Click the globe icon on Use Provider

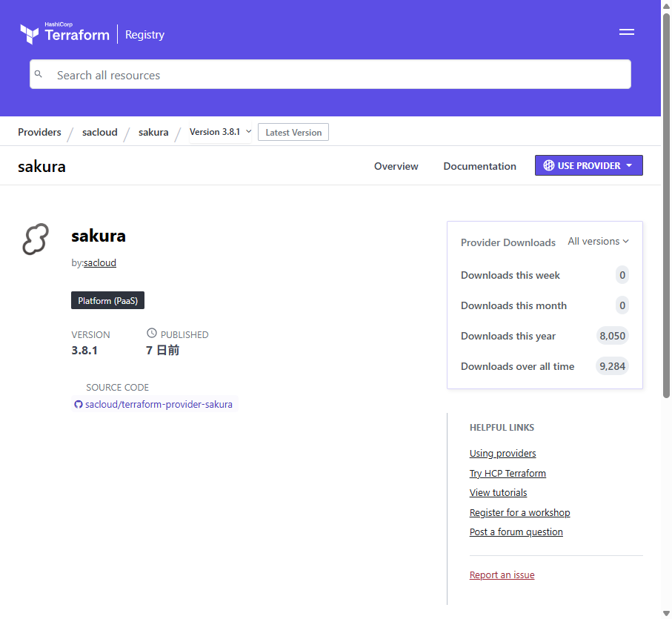pos(548,165)
